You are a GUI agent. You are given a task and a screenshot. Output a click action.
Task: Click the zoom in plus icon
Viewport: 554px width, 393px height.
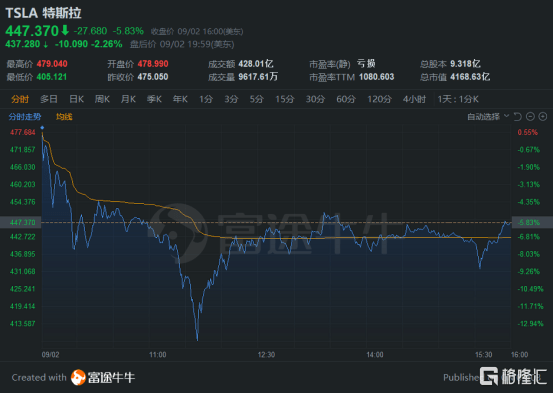(x=543, y=116)
